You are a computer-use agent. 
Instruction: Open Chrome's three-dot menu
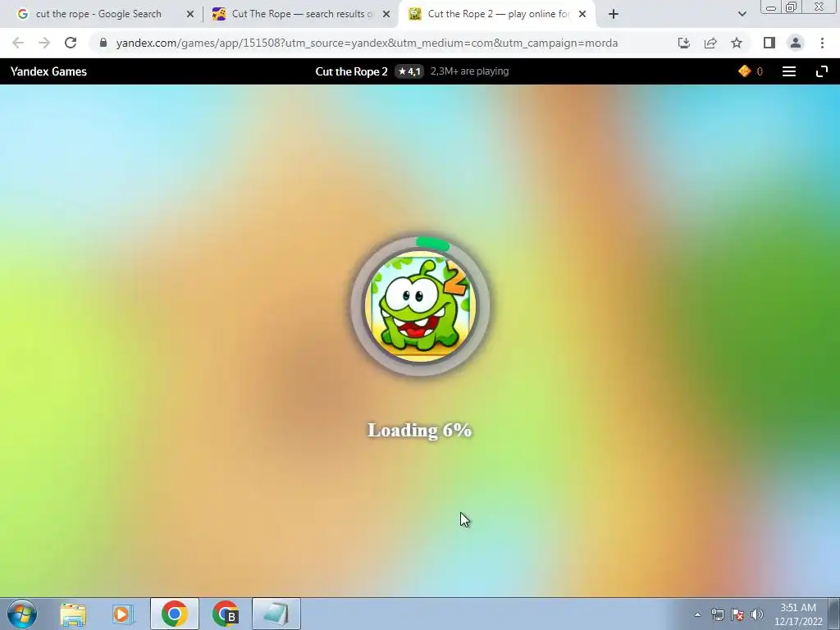click(822, 43)
